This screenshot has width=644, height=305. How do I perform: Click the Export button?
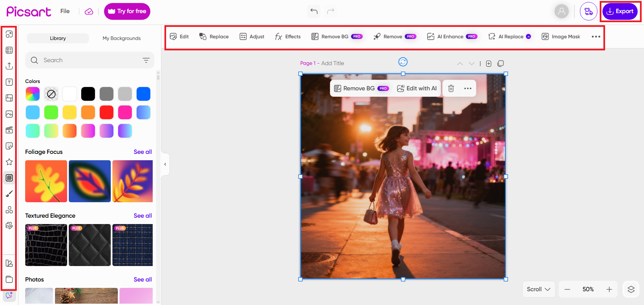click(620, 11)
